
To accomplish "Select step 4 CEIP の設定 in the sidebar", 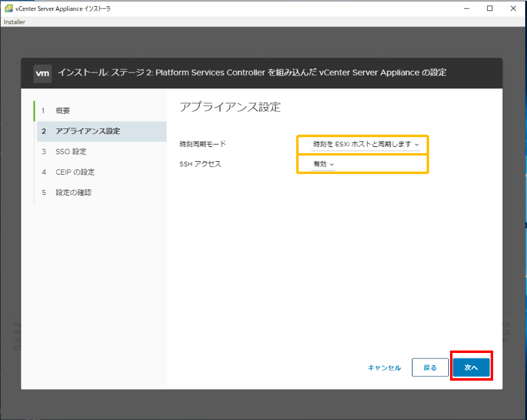I will tap(101, 172).
